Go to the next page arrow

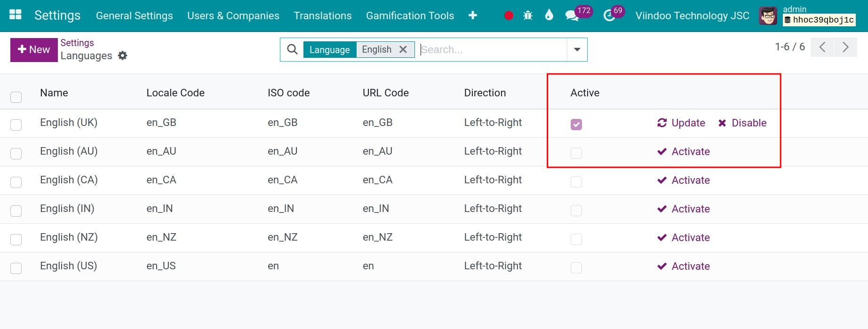click(845, 47)
